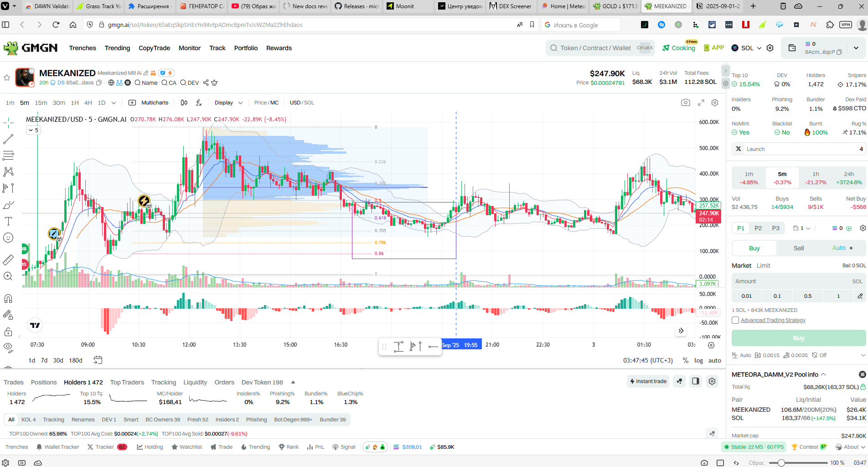Click the lightning event marker on chart
The image size is (868, 467).
coord(144,201)
